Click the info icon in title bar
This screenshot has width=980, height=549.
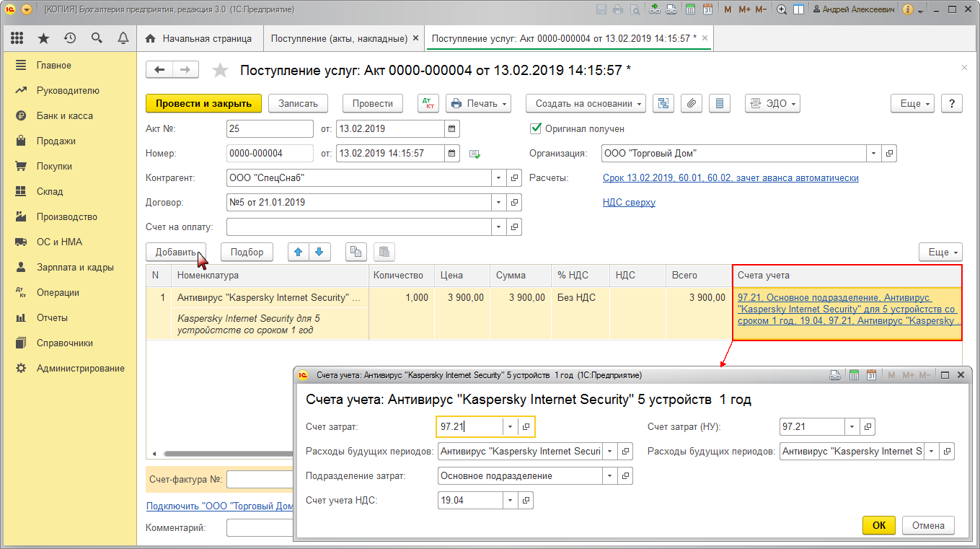point(908,10)
